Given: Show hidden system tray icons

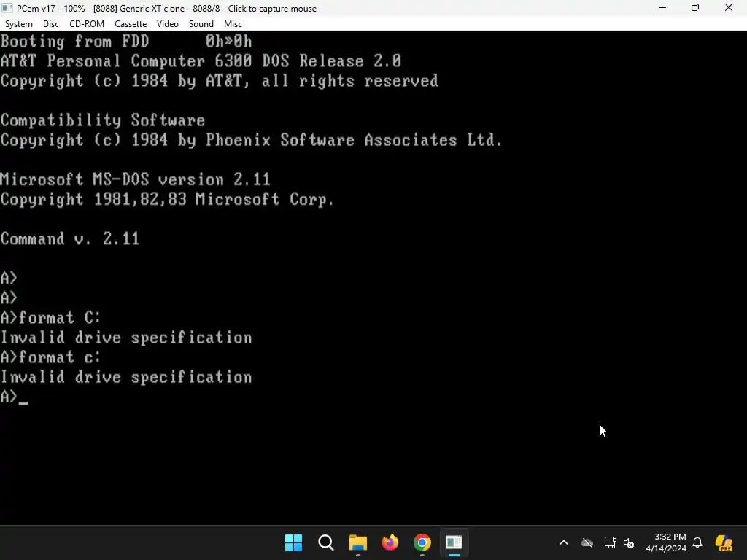Looking at the screenshot, I should pos(564,542).
